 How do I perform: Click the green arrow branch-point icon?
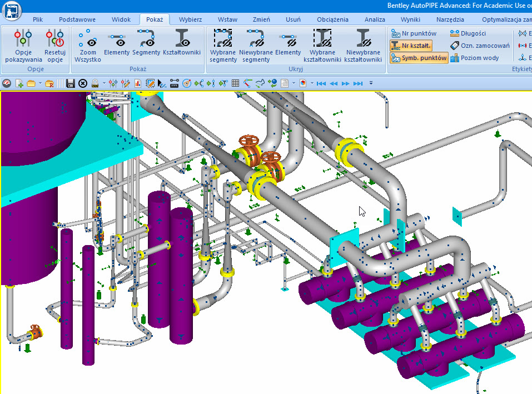[199, 83]
